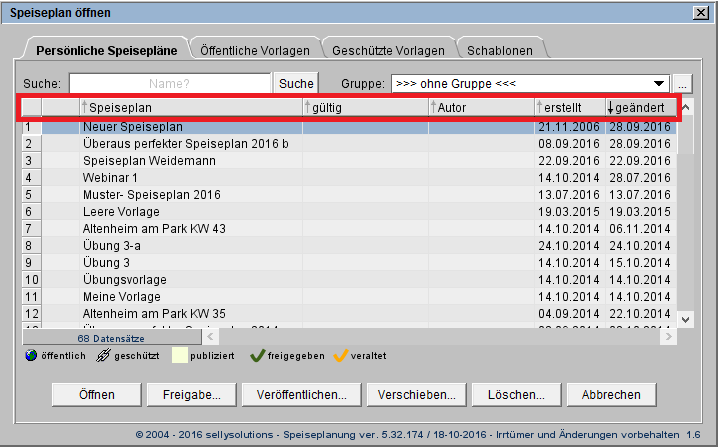Select the row Webinar 1
This screenshot has width=718, height=448.
click(x=349, y=178)
